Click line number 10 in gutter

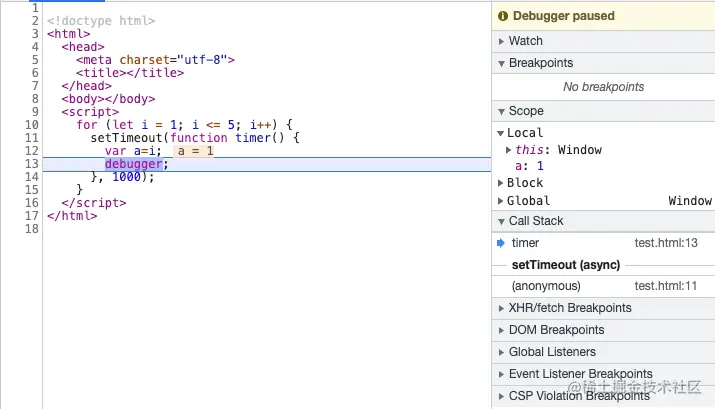(32, 125)
